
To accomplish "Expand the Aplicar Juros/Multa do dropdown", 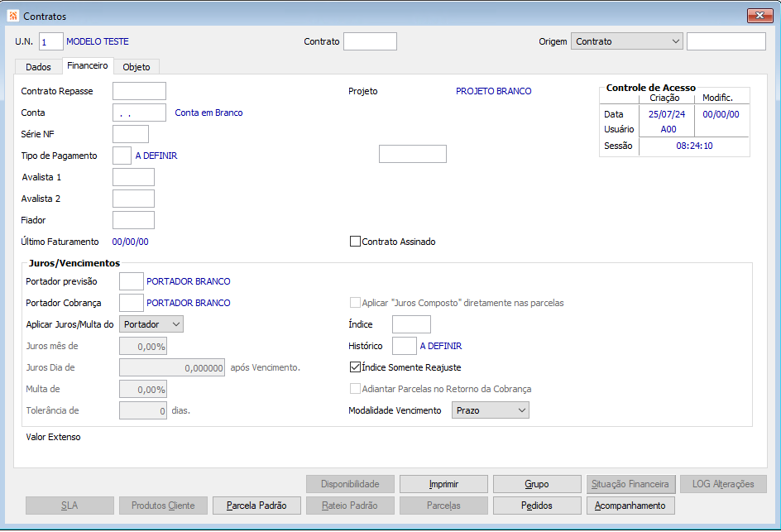I will (x=151, y=324).
